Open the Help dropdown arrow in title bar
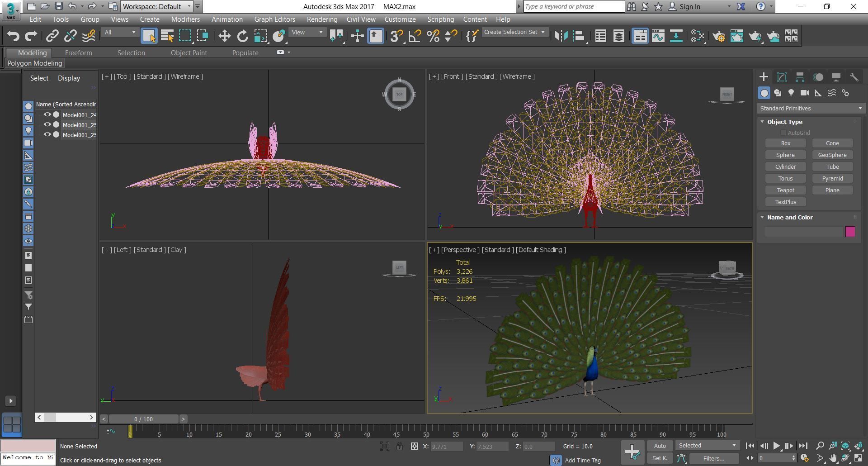This screenshot has width=868, height=466. [x=771, y=6]
